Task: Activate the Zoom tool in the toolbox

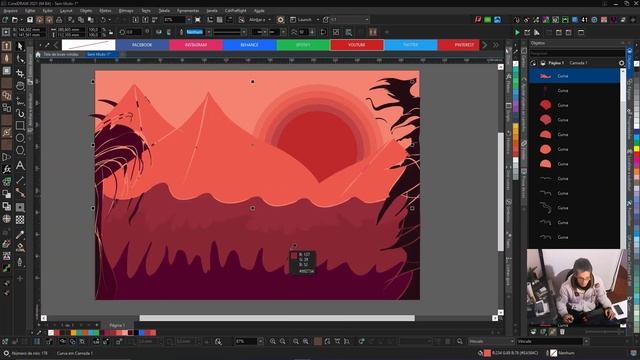Action: click(x=20, y=86)
